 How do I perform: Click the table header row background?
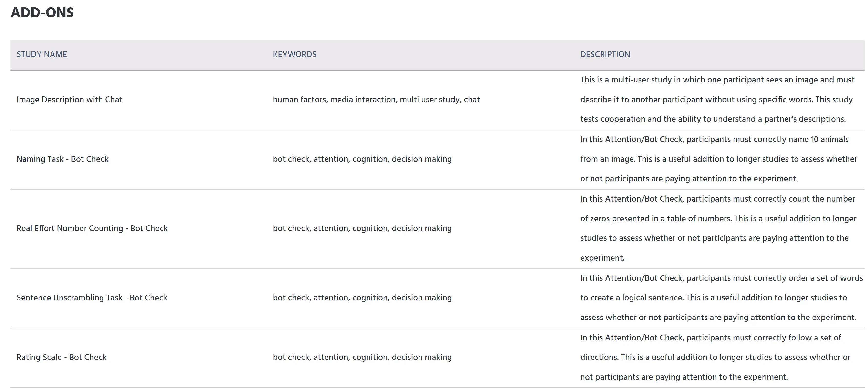pos(437,55)
